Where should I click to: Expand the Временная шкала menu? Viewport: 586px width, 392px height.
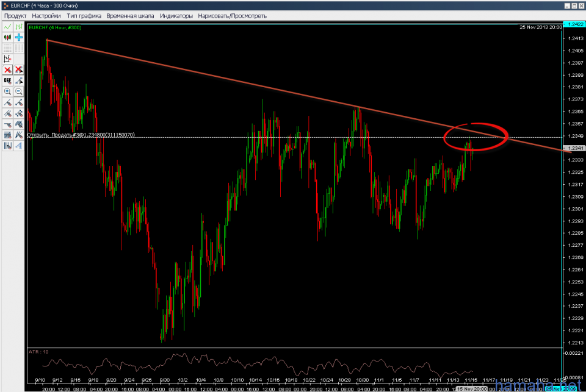[130, 15]
